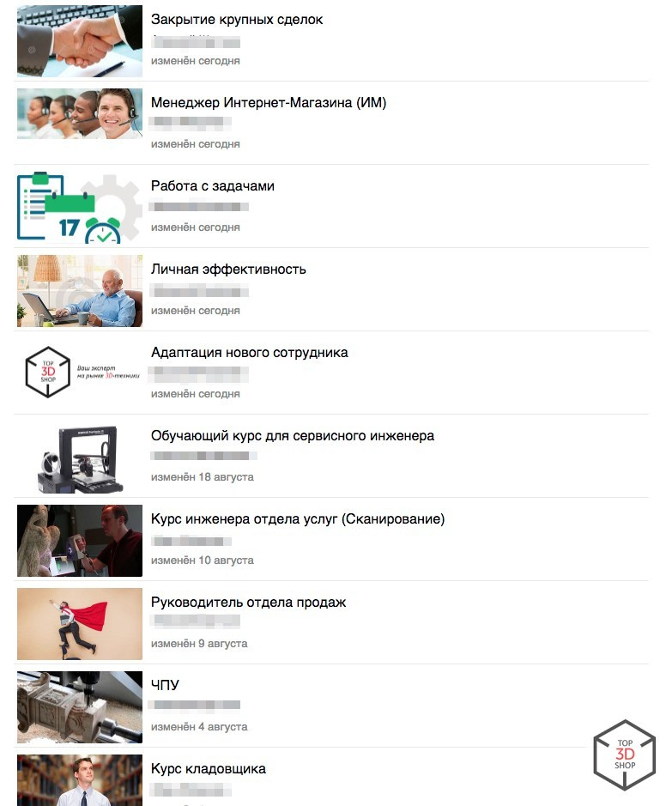This screenshot has width=672, height=806.
Task: Open the clipboard and alarm clock icon
Action: [x=80, y=208]
